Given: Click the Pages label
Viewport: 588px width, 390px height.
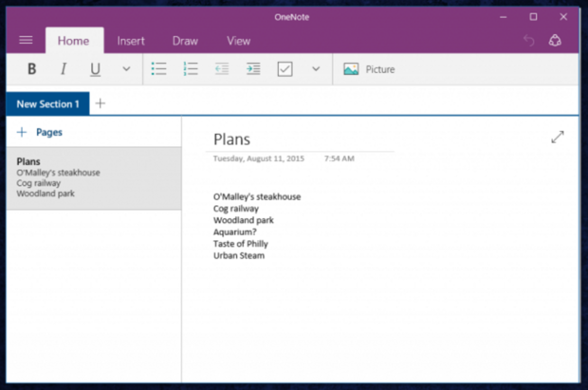Looking at the screenshot, I should 49,132.
